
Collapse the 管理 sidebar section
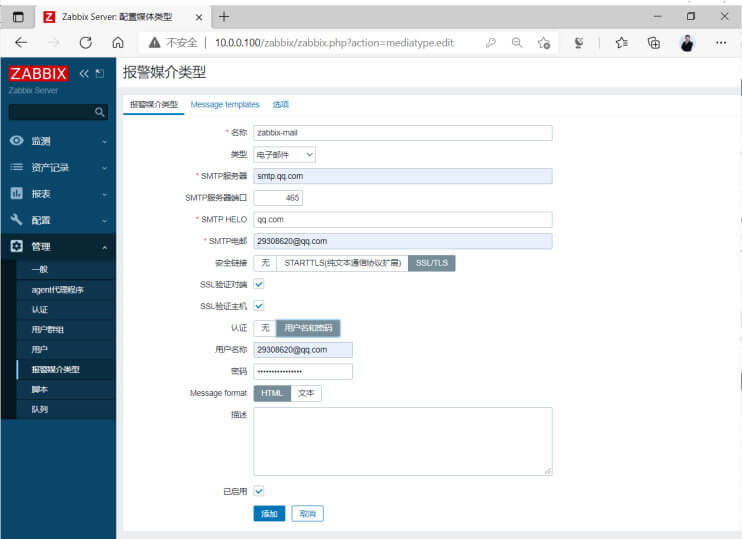pos(105,247)
